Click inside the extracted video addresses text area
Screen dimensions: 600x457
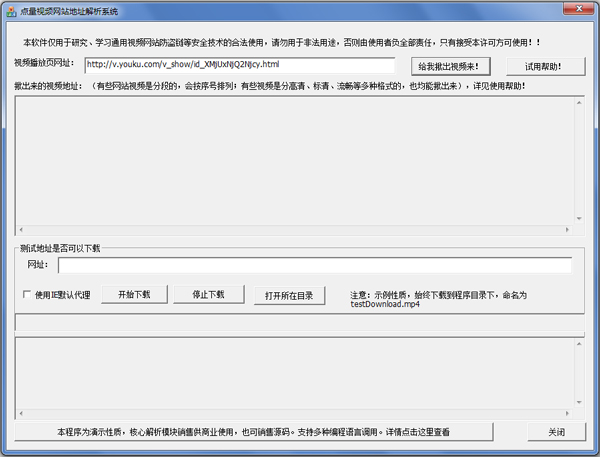295,161
